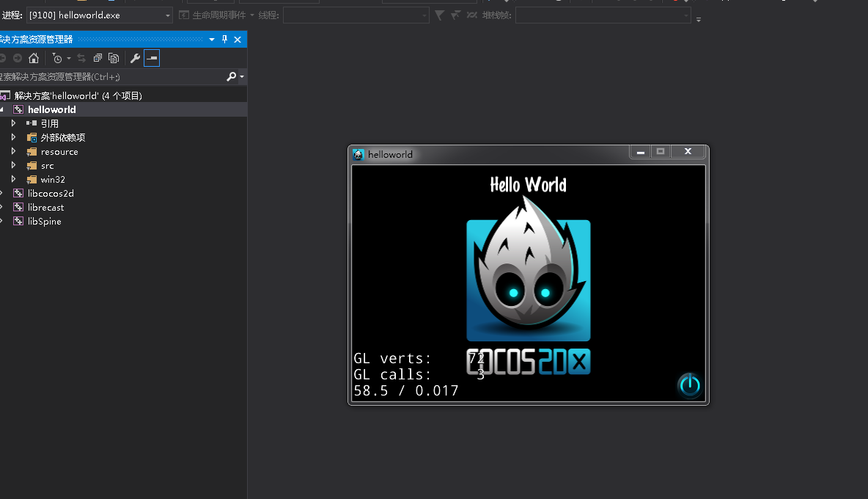The height and width of the screenshot is (499, 868).
Task: Open Properties with the wrench icon
Action: point(135,58)
